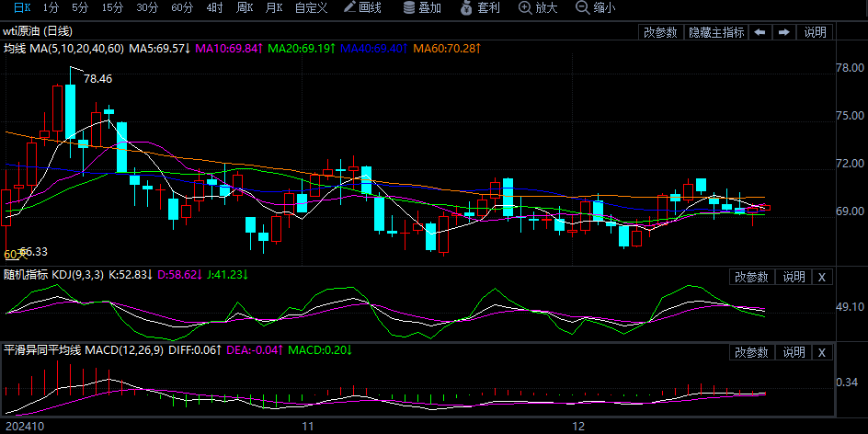Click the left arrow indicator button
The image size is (868, 434).
pyautogui.click(x=760, y=32)
